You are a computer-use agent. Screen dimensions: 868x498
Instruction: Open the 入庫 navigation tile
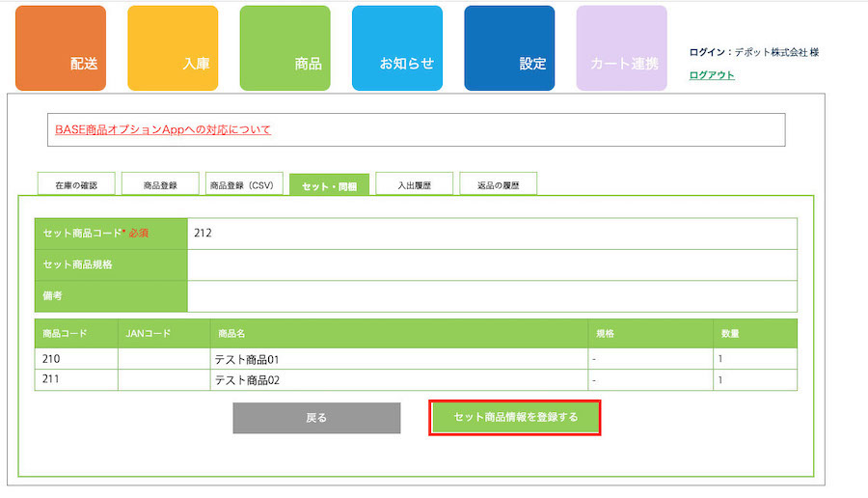click(173, 48)
